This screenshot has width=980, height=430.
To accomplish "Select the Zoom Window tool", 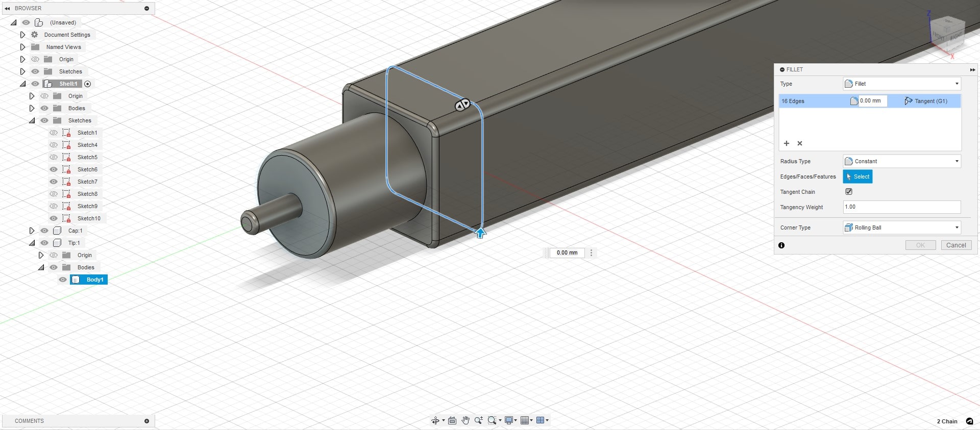I will click(492, 420).
